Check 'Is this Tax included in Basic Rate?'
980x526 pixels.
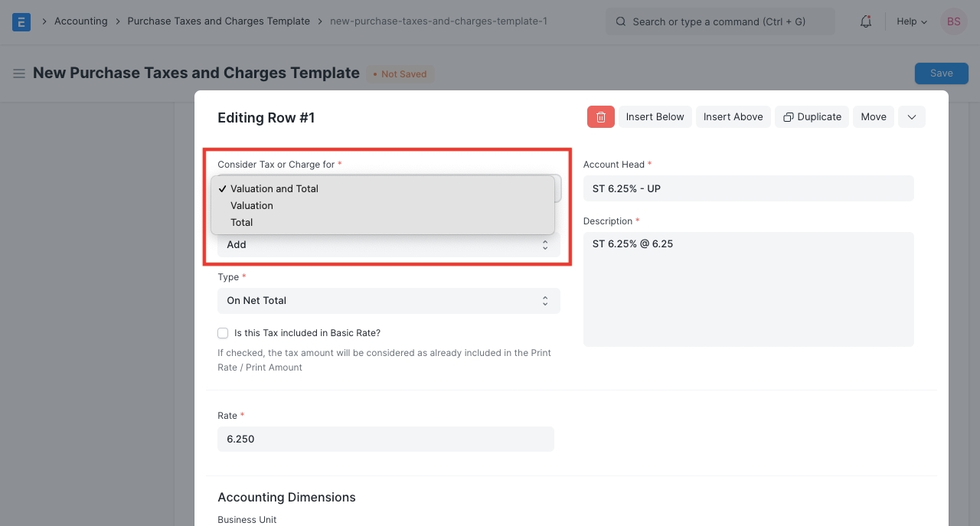click(223, 333)
